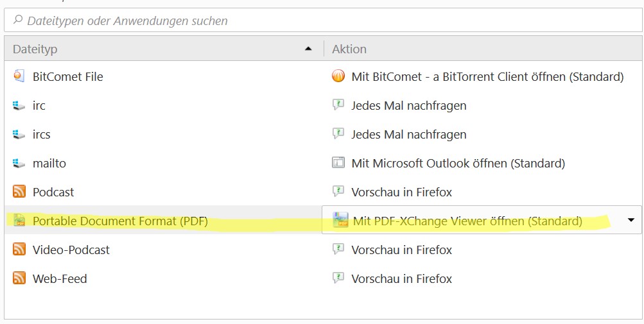Screen dimensions: 644x324
Task: Click the search magnifier icon
Action: point(18,21)
